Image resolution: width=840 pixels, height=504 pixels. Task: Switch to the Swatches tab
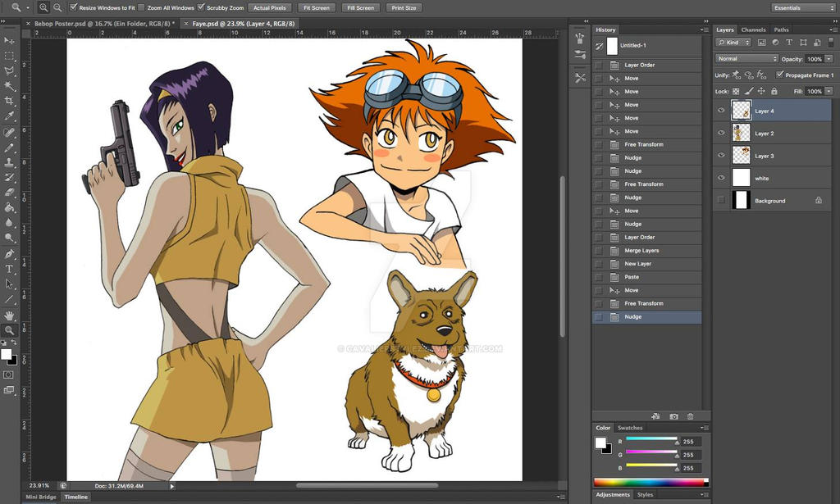coord(630,428)
